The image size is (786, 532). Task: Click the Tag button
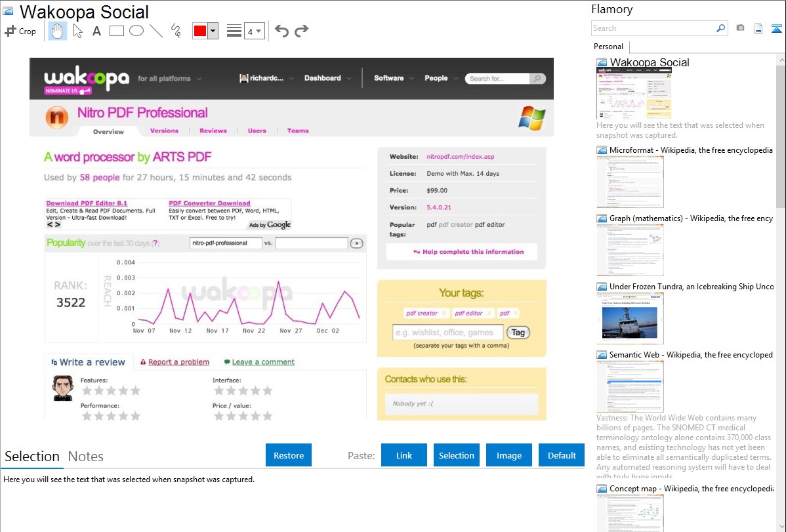click(518, 333)
